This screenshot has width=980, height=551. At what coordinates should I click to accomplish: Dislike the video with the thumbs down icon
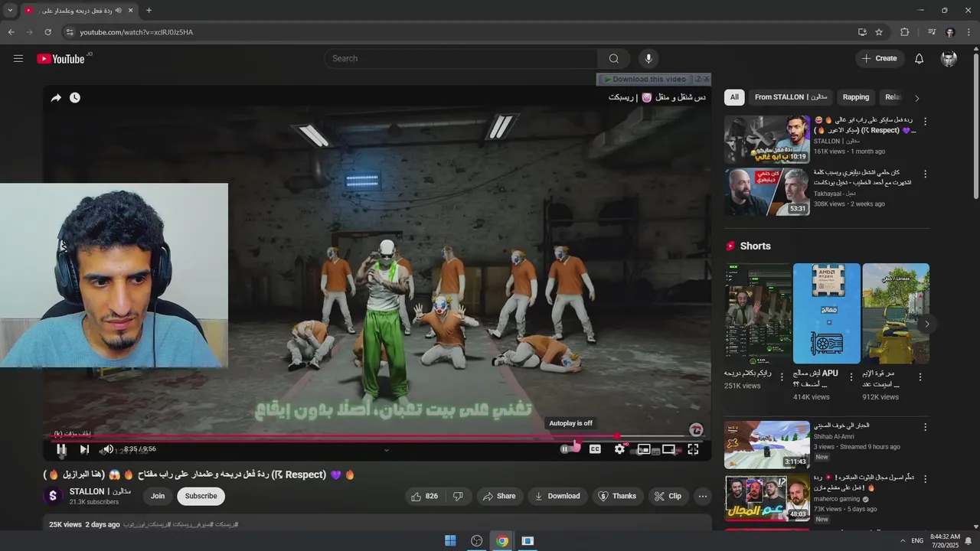pyautogui.click(x=458, y=496)
